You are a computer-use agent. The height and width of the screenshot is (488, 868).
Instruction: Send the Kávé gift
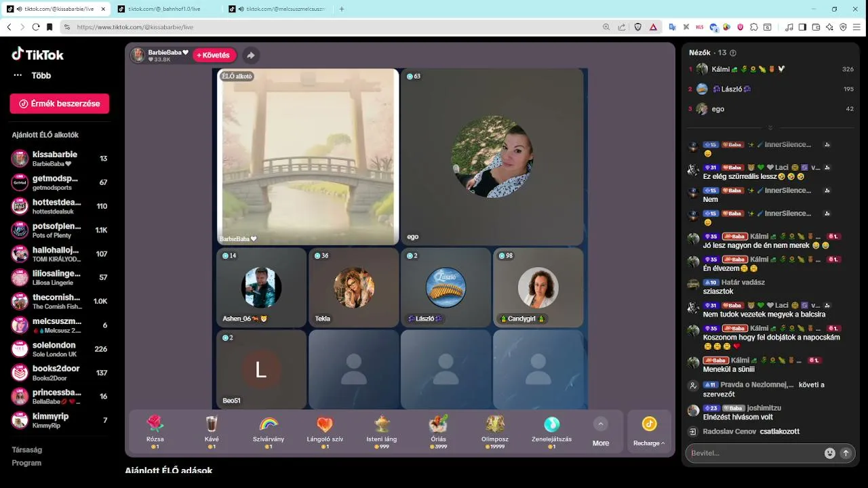click(x=212, y=432)
